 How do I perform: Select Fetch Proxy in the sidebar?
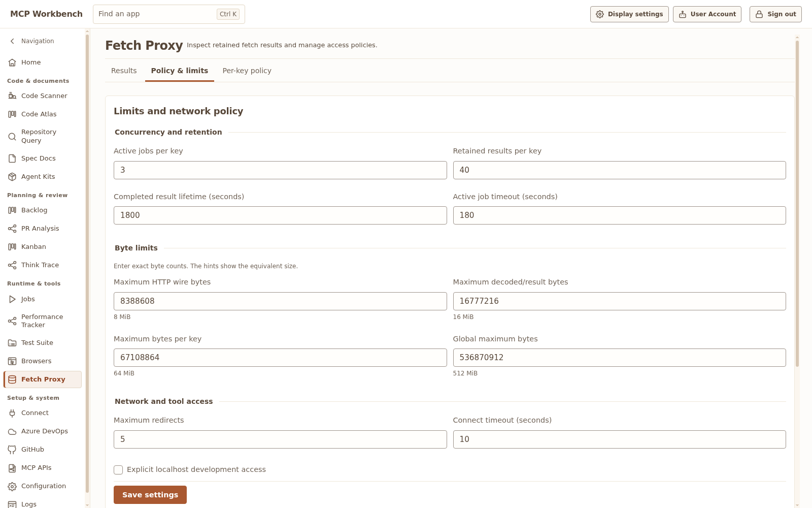(43, 379)
